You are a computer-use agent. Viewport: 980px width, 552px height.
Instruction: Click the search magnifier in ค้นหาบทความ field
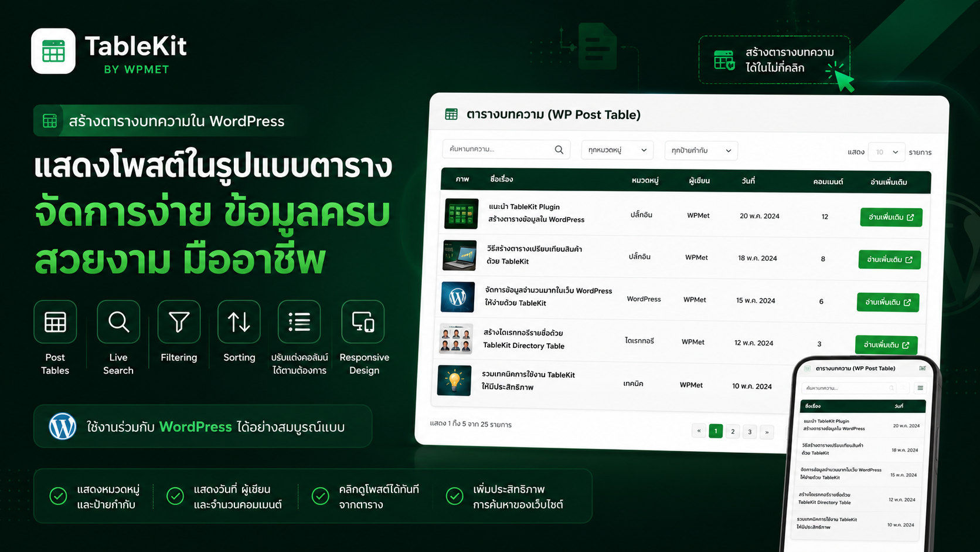pos(559,150)
